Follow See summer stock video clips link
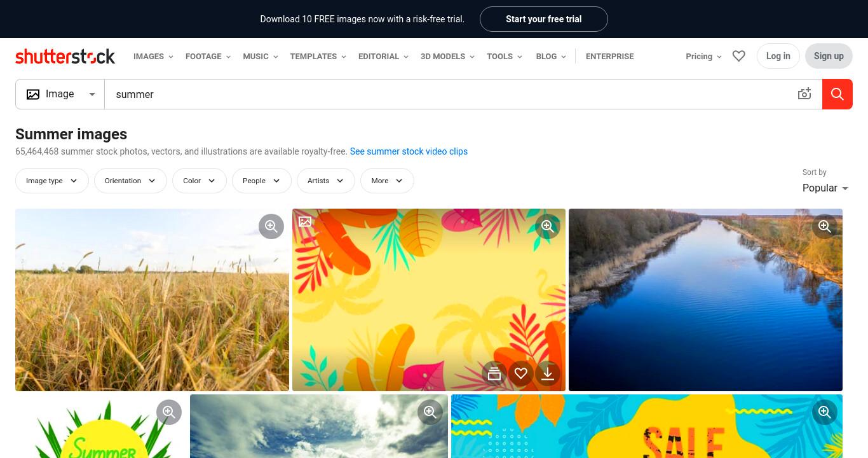The image size is (868, 458). point(409,151)
